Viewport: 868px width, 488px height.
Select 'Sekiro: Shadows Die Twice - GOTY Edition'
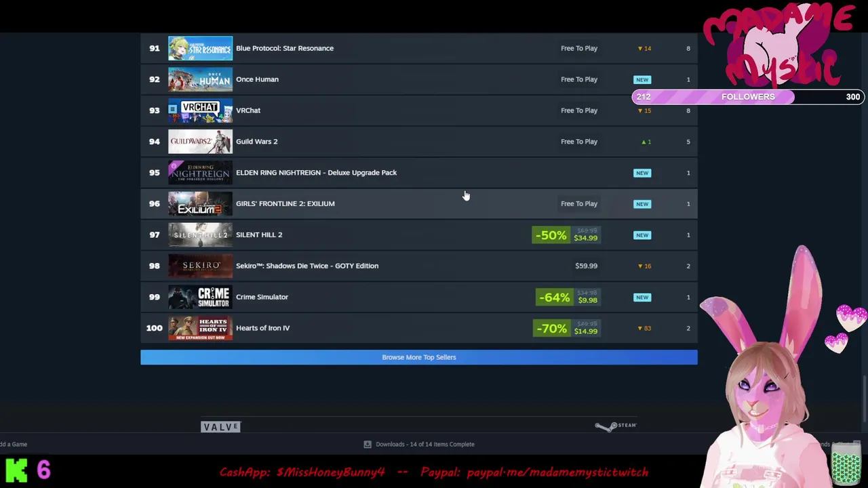tap(307, 266)
